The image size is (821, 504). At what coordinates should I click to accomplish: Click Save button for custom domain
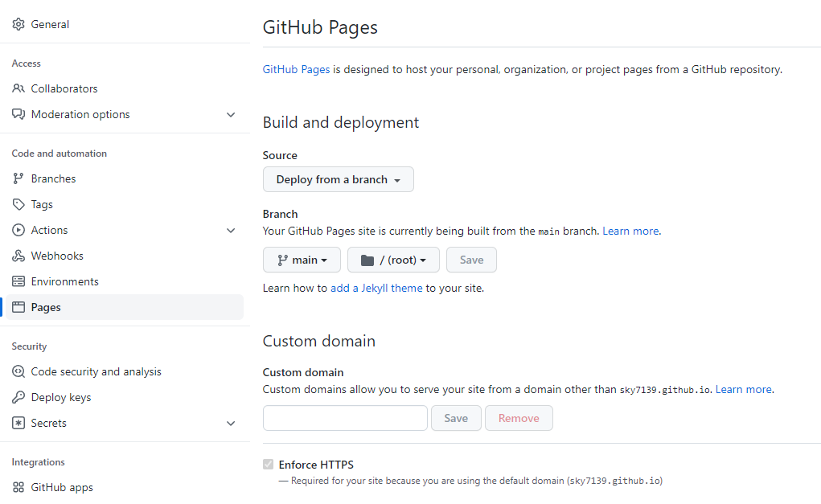(x=456, y=418)
